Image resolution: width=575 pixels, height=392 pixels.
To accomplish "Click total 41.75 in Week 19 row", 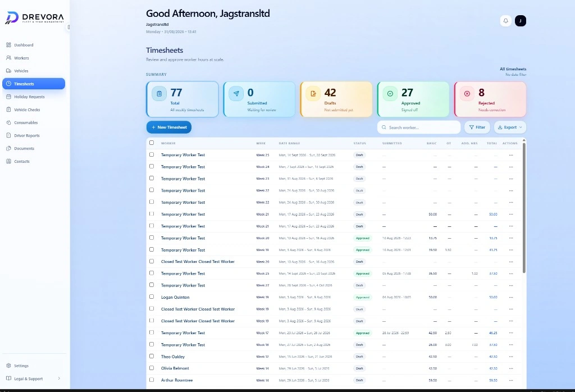I will (x=493, y=250).
